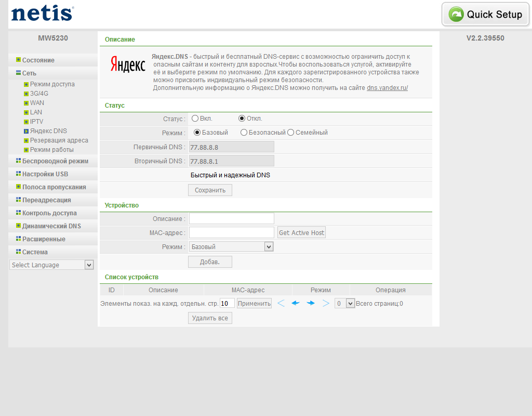The width and height of the screenshot is (532, 416).
Task: Expand Расширенные via its grid icon
Action: [18, 239]
